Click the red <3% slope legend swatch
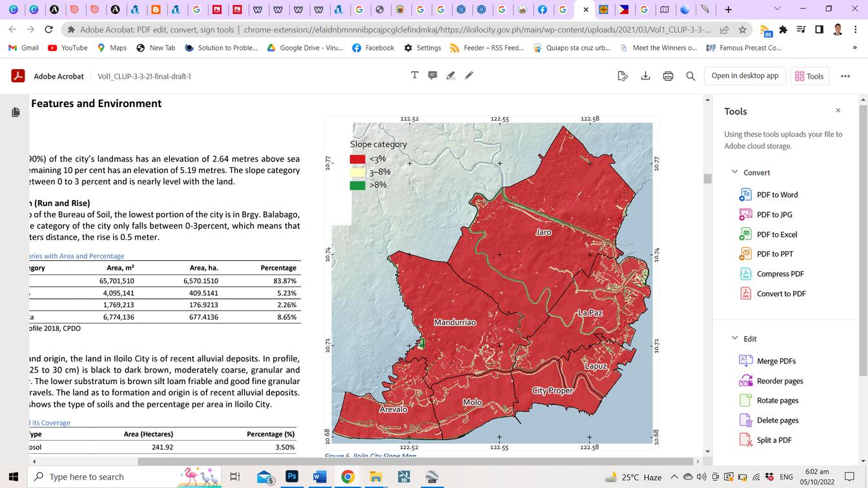Viewport: 868px width, 488px height. point(357,159)
